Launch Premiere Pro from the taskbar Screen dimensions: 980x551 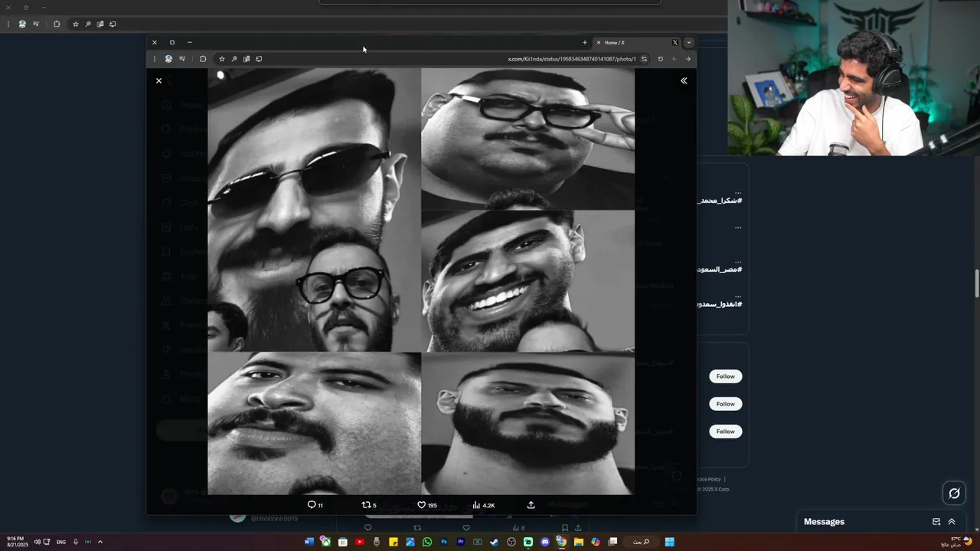click(460, 542)
